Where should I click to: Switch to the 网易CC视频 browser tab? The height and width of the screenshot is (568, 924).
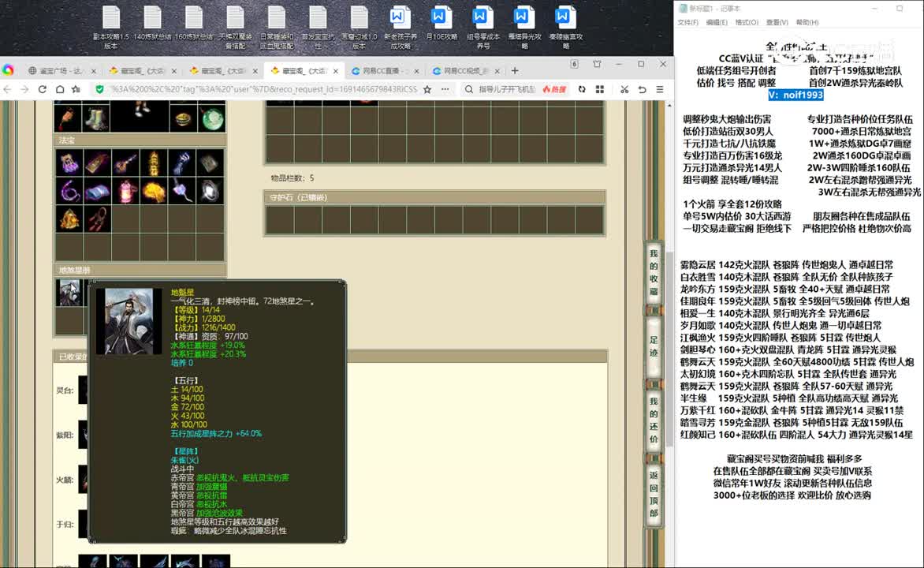(x=466, y=71)
